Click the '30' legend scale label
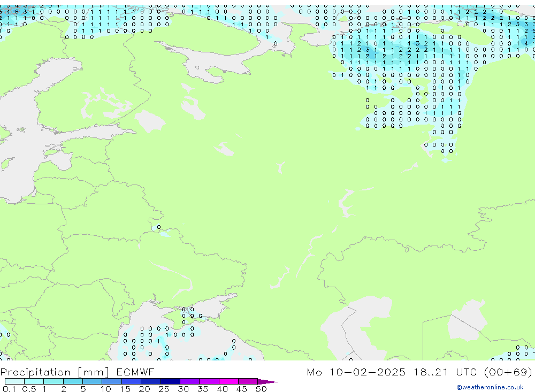The height and width of the screenshot is (392, 535). pos(183,389)
